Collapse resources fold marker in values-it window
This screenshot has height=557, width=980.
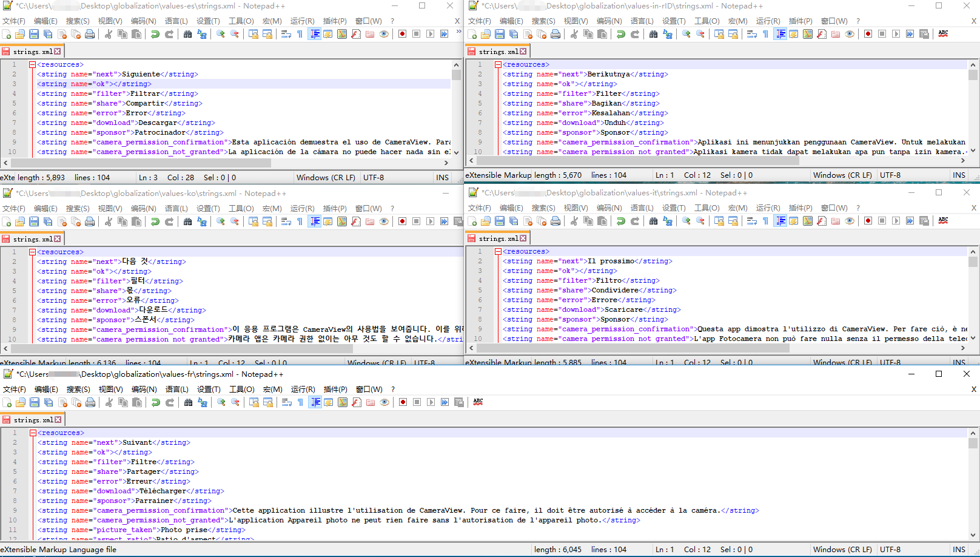tap(498, 251)
